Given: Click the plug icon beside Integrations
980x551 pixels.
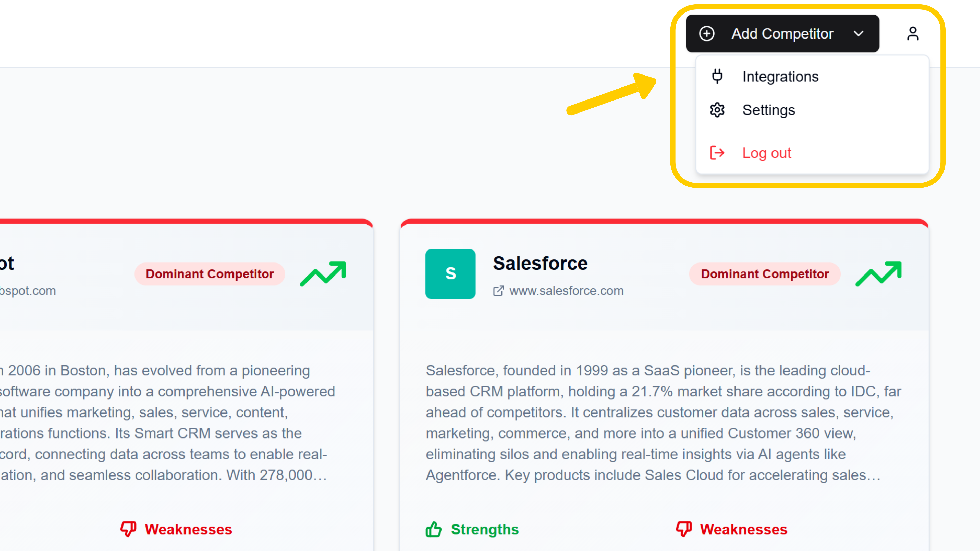Looking at the screenshot, I should click(x=717, y=76).
